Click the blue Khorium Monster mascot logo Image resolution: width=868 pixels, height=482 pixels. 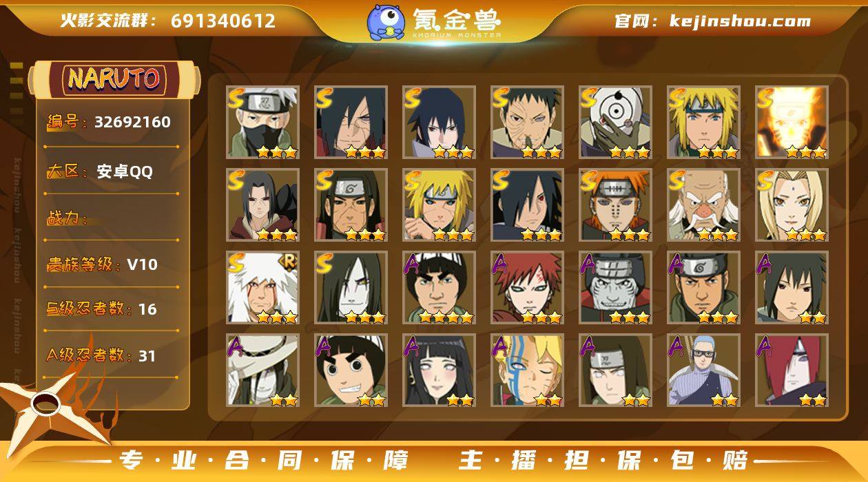click(386, 22)
